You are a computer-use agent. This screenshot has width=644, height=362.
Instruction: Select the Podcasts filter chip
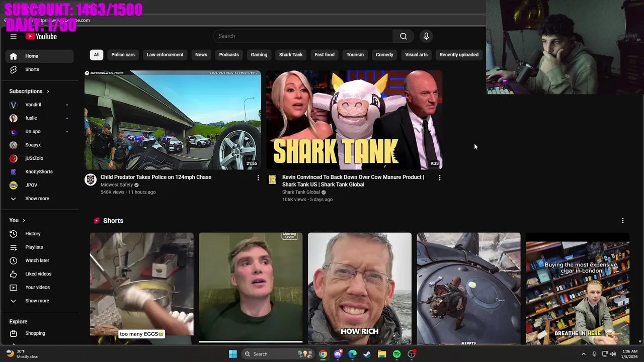[x=229, y=55]
